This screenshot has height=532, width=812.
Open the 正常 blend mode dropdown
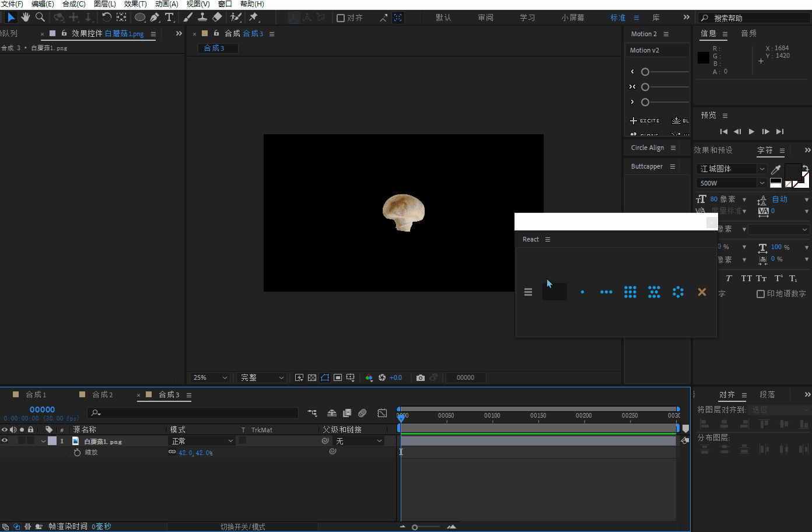202,441
